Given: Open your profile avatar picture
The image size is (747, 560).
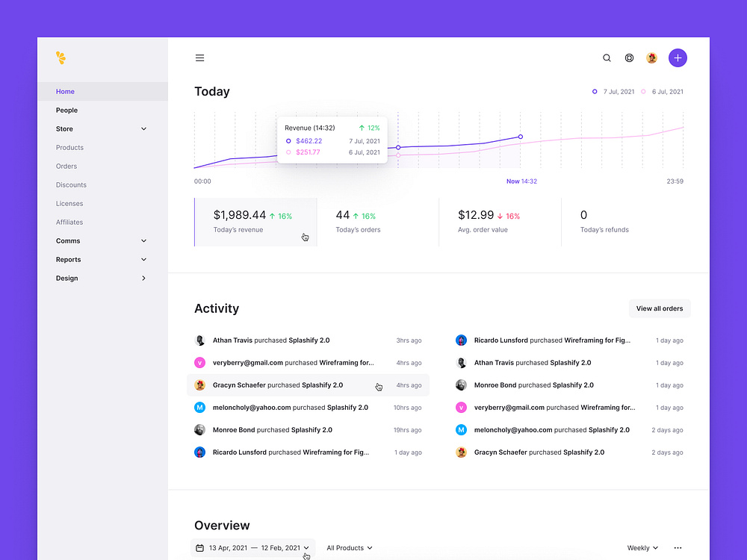Looking at the screenshot, I should (x=651, y=57).
